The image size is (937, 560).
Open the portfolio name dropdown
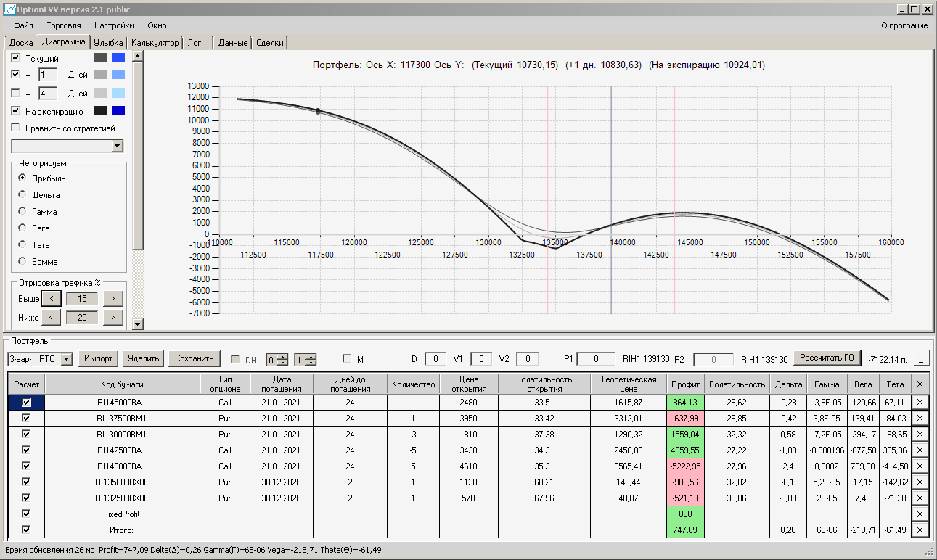tap(67, 359)
